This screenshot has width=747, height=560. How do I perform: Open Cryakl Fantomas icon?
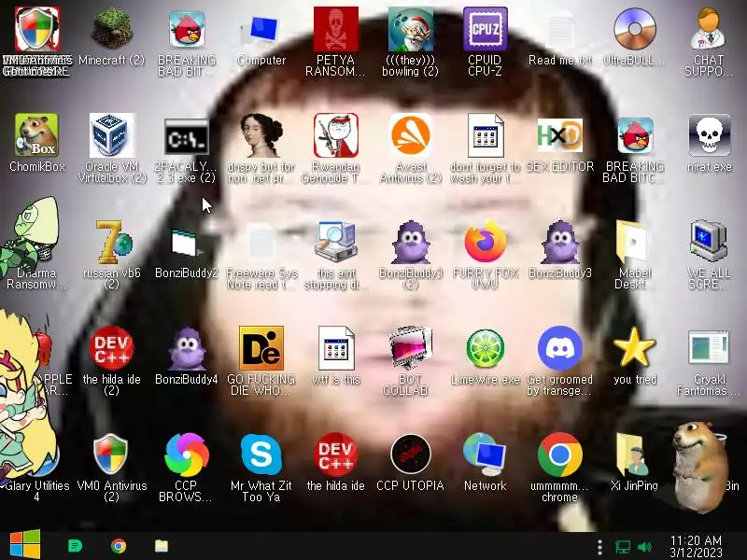pos(709,347)
